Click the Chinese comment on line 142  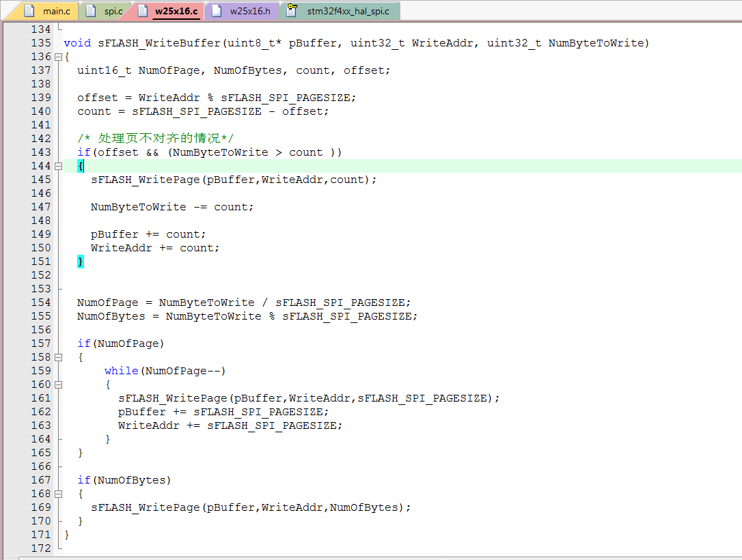155,139
